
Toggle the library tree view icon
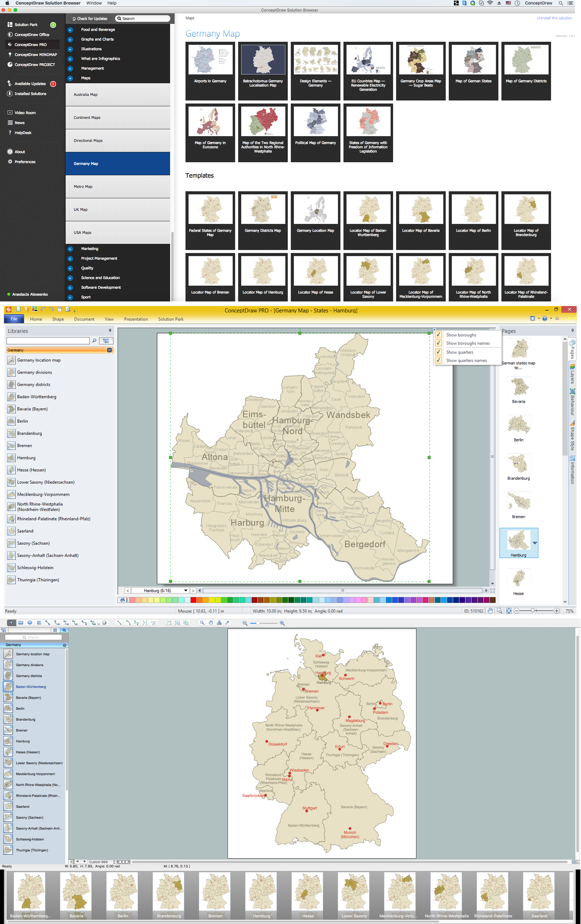pos(106,340)
